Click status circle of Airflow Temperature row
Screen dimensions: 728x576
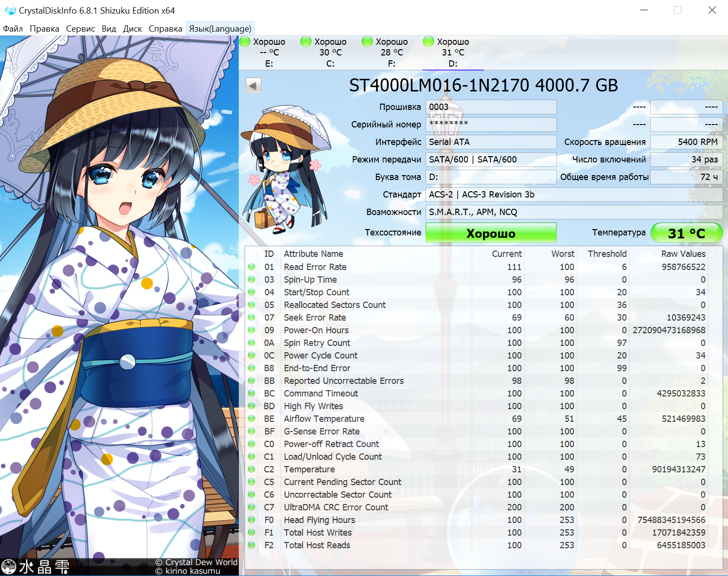coord(251,418)
